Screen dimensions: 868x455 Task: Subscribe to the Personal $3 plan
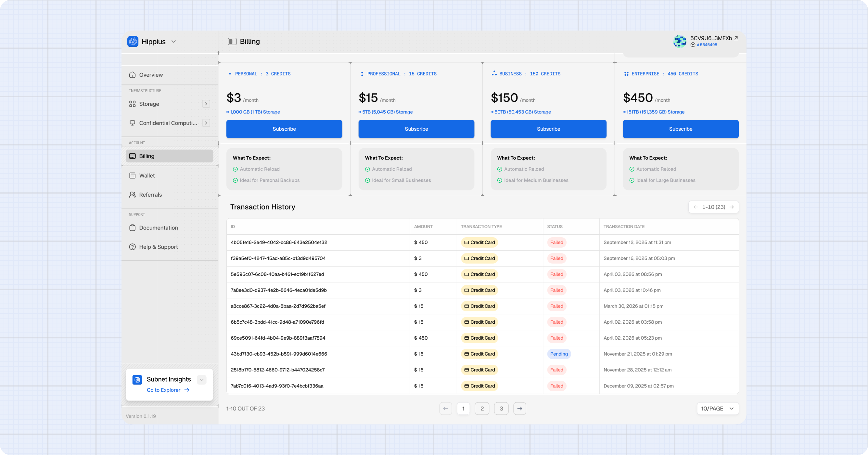284,129
